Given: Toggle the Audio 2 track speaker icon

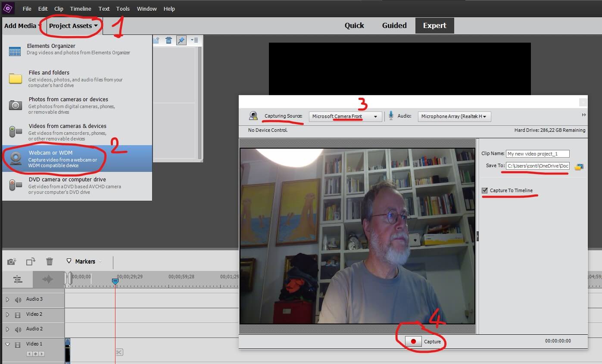Looking at the screenshot, I should click(18, 330).
